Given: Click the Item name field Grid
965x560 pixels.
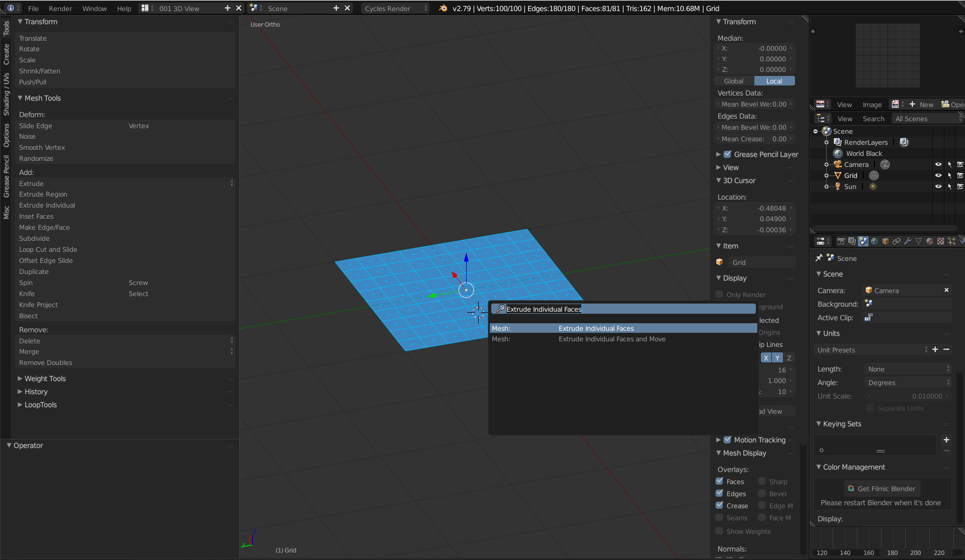Looking at the screenshot, I should pyautogui.click(x=762, y=262).
